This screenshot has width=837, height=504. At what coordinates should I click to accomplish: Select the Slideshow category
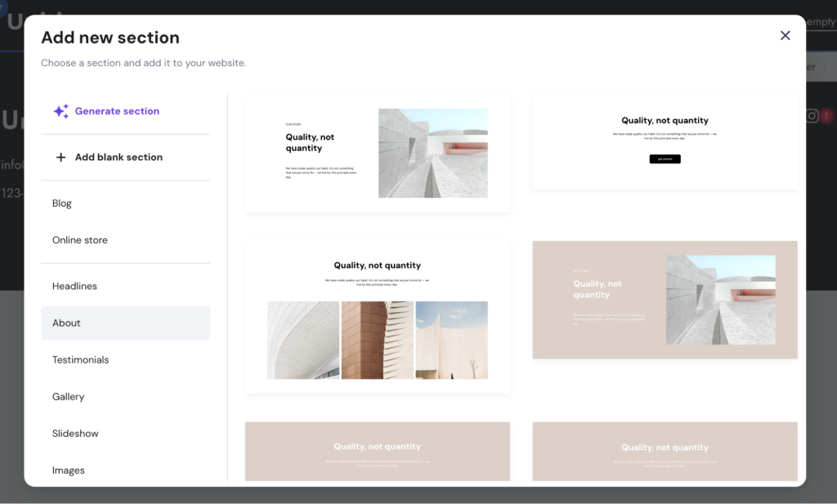75,433
